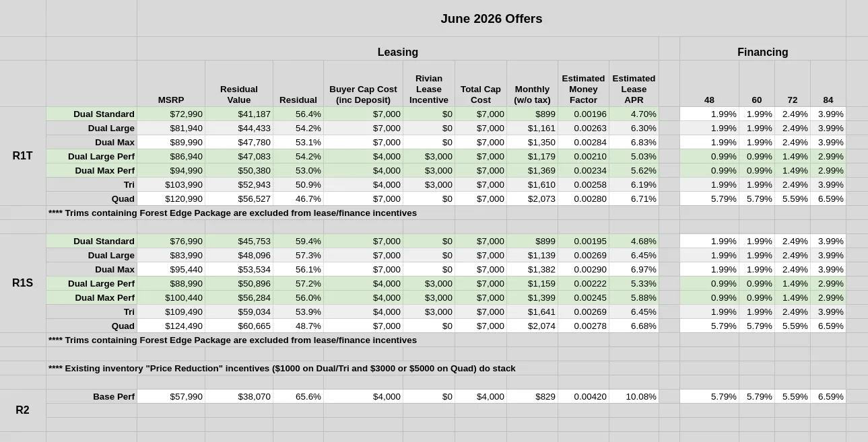The image size is (868, 442).
Task: Click R1S Dual Large Perf 84-month rate 2.99%
Action: click(828, 283)
